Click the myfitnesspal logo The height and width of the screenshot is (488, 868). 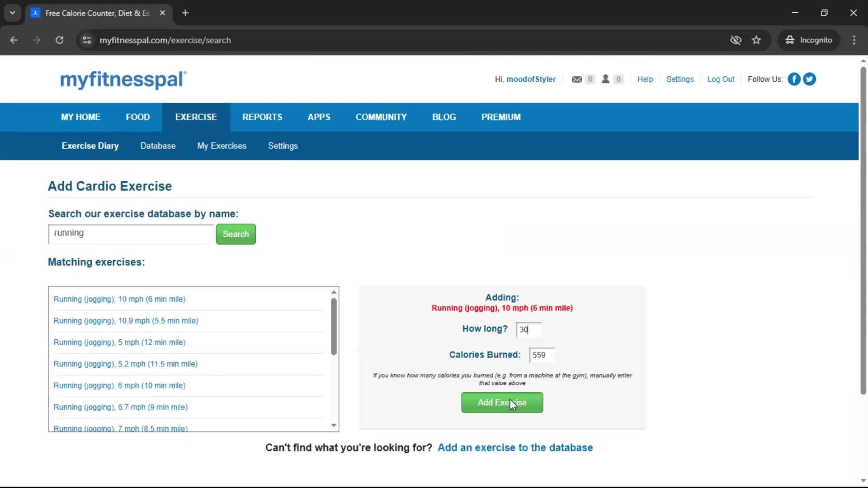click(123, 80)
